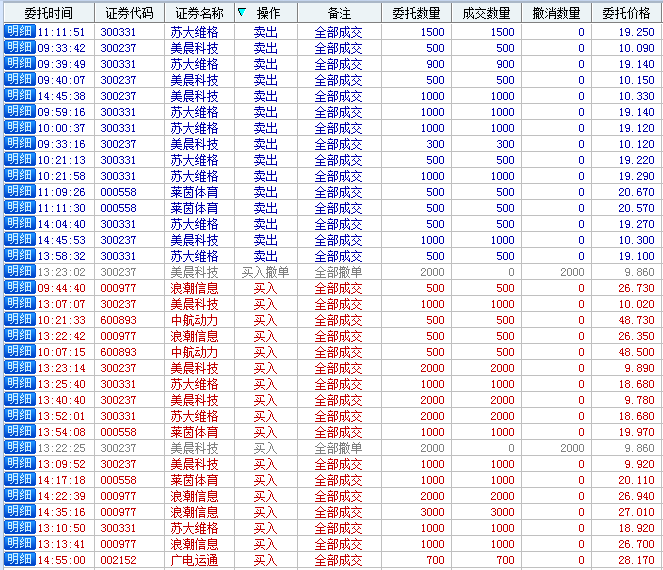
Task: Open 明细 for the 13:23:14 order
Action: pyautogui.click(x=19, y=367)
